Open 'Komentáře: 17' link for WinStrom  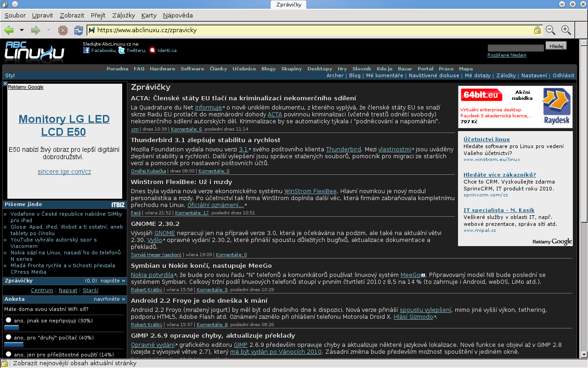coord(192,213)
